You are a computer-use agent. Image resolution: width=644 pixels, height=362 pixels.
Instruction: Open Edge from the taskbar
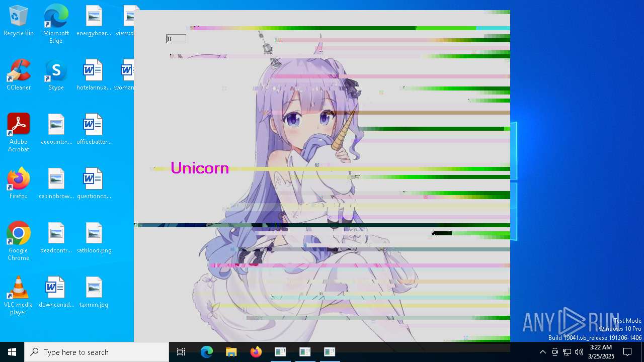coord(206,352)
